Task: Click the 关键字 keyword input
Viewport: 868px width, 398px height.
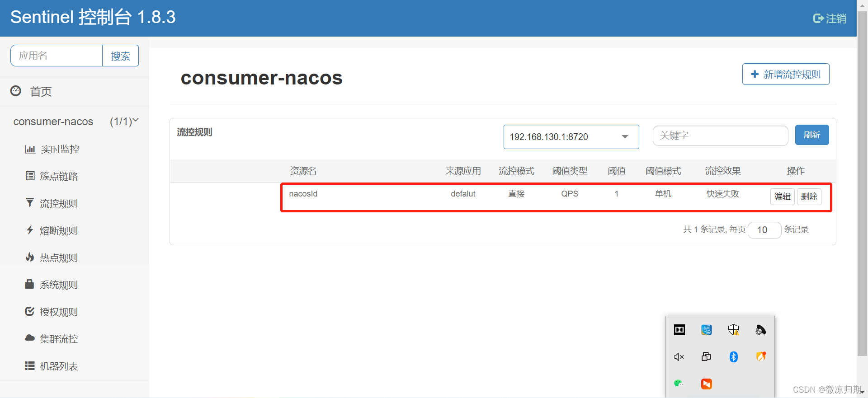Action: (721, 136)
